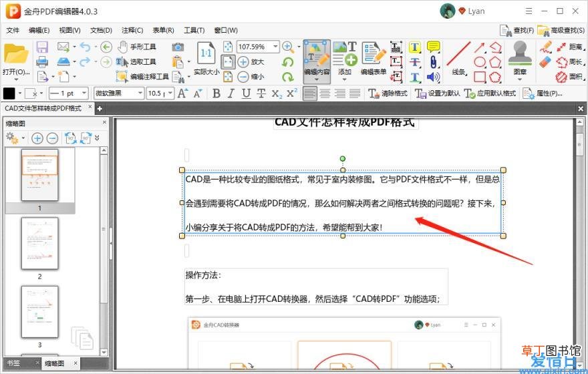
Task: Select the Edit Annotation tool (编辑注释工具)
Action: (x=142, y=76)
